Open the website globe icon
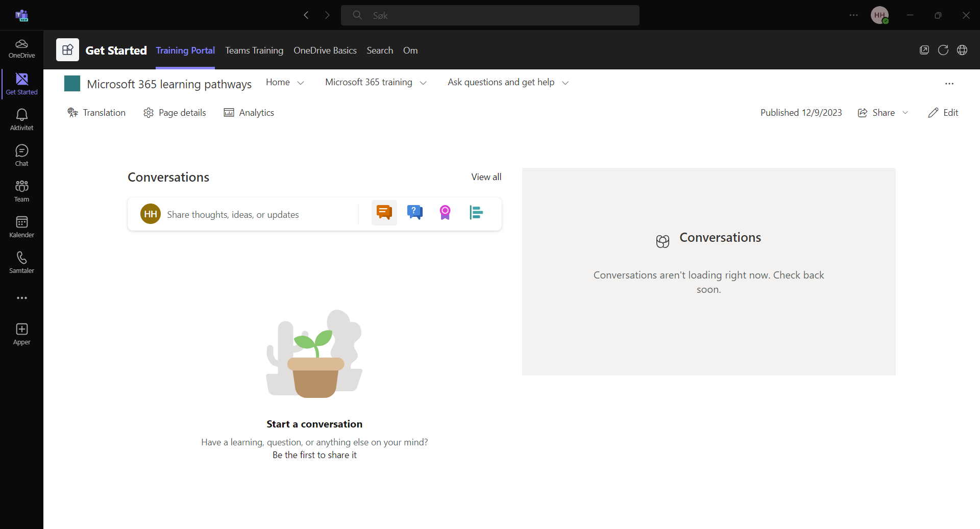The image size is (980, 529). click(x=962, y=50)
